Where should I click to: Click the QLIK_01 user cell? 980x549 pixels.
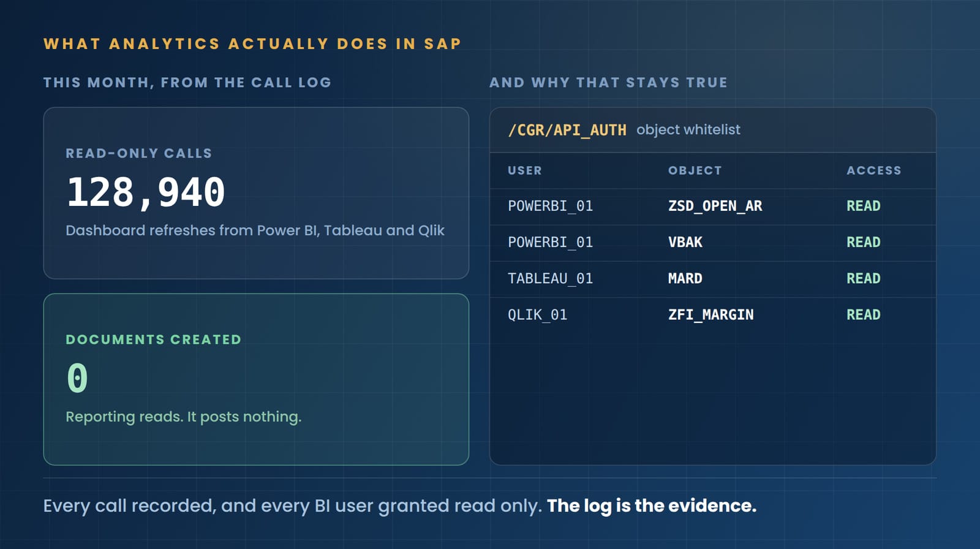pos(538,315)
